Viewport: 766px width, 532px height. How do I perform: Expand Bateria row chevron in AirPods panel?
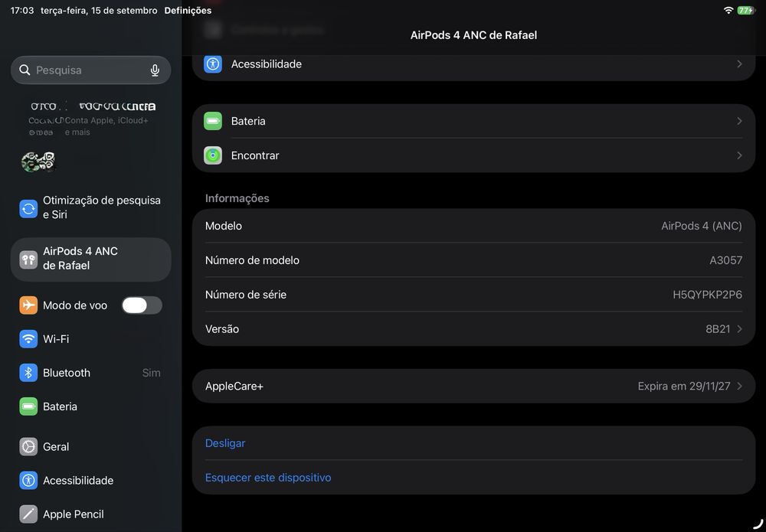[739, 121]
